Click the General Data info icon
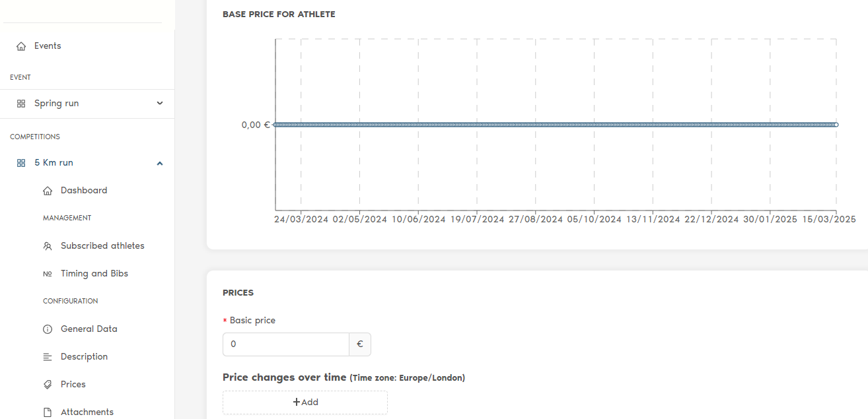868x419 pixels. (48, 329)
